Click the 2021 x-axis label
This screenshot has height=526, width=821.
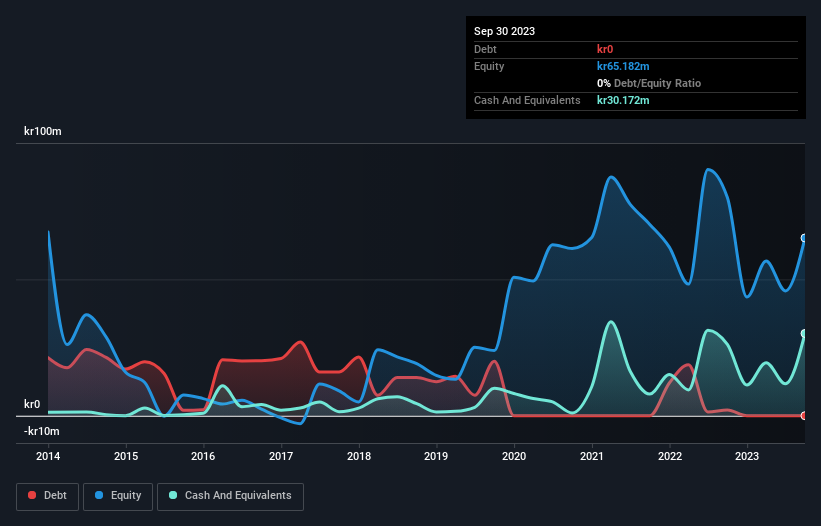[x=592, y=456]
